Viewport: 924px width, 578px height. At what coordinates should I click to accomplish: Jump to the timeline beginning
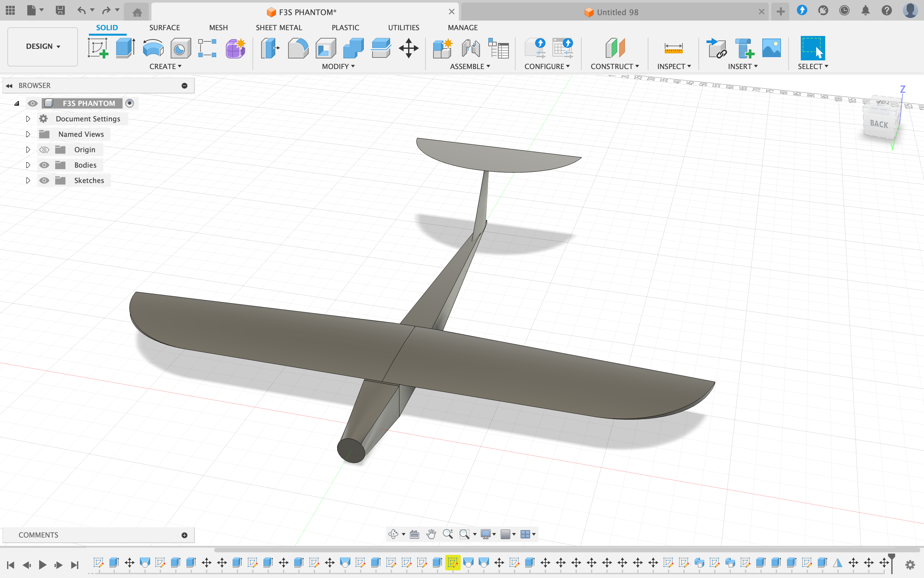click(11, 565)
